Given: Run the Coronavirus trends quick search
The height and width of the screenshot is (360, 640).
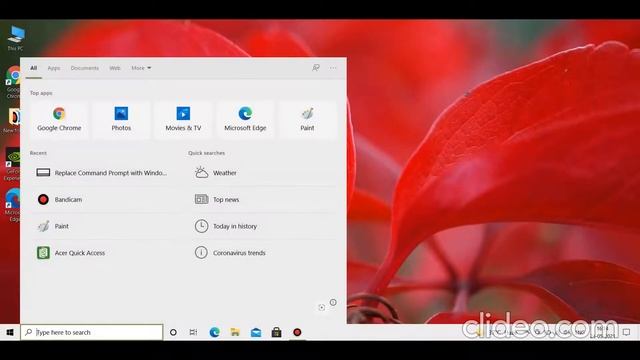Looking at the screenshot, I should point(262,253).
